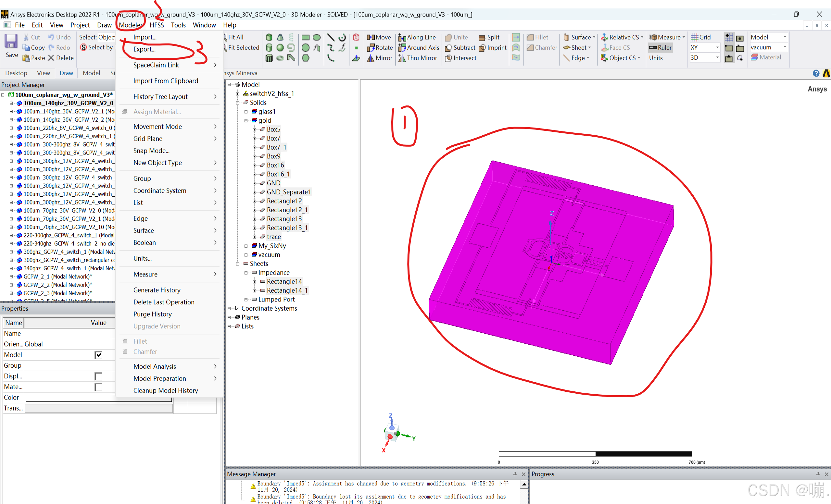
Task: Click the Rotate tool icon
Action: point(371,47)
